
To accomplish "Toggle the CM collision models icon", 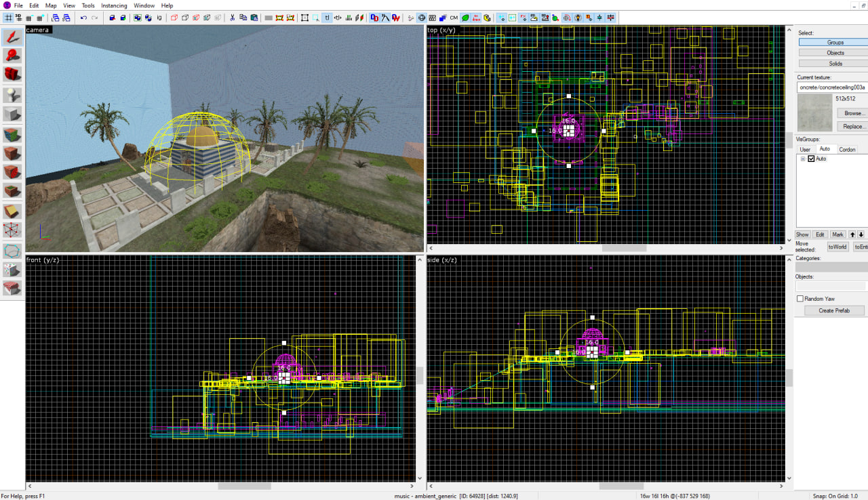I will coord(454,18).
